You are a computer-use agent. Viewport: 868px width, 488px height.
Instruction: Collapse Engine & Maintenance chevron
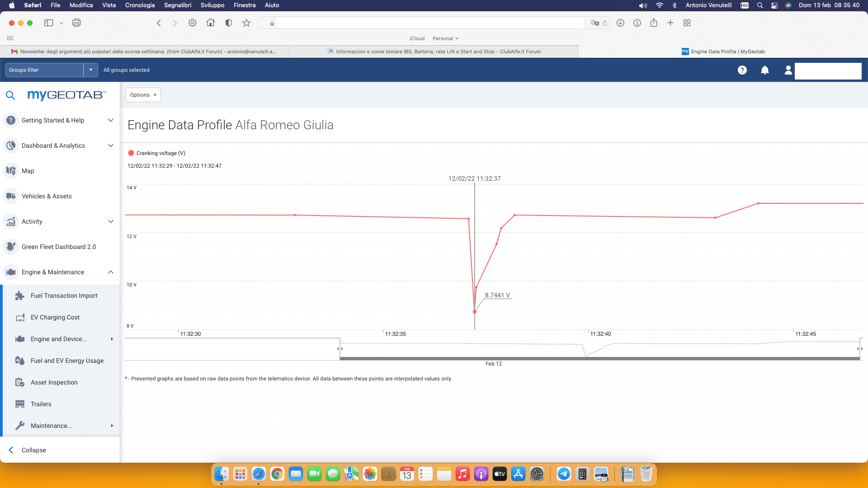tap(111, 272)
